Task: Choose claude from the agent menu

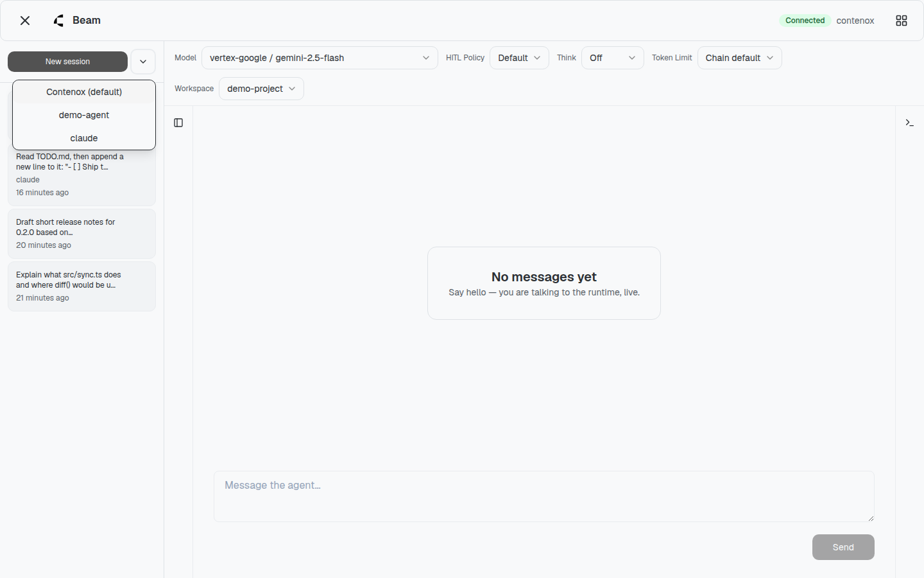Action: [x=84, y=138]
